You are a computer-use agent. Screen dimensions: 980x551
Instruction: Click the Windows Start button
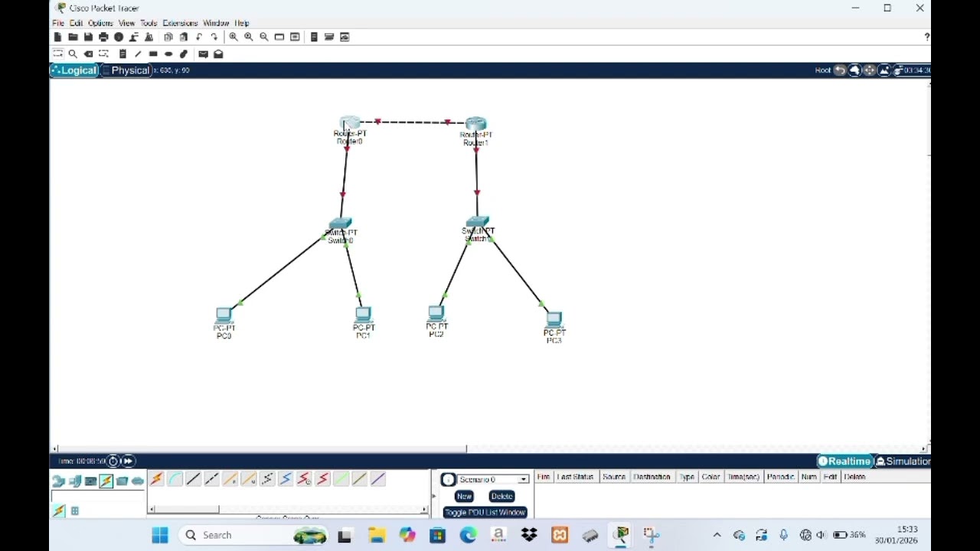click(159, 535)
